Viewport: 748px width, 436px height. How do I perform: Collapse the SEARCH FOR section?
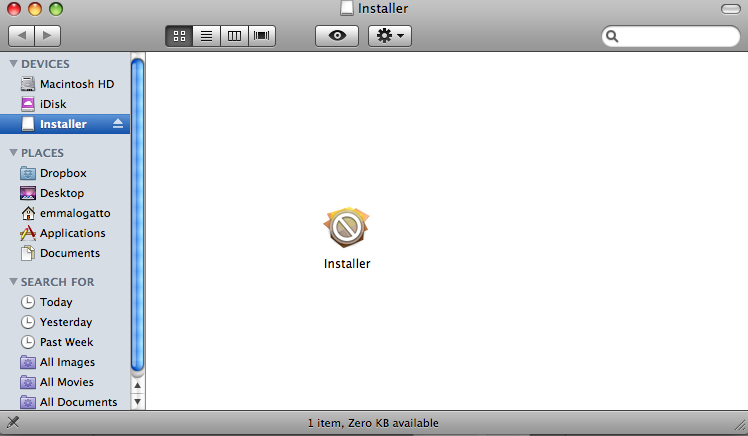tap(13, 282)
